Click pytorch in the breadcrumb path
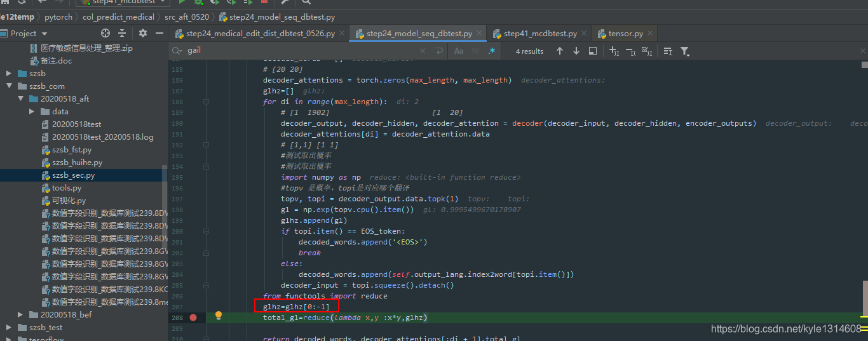The image size is (868, 341). (x=58, y=17)
